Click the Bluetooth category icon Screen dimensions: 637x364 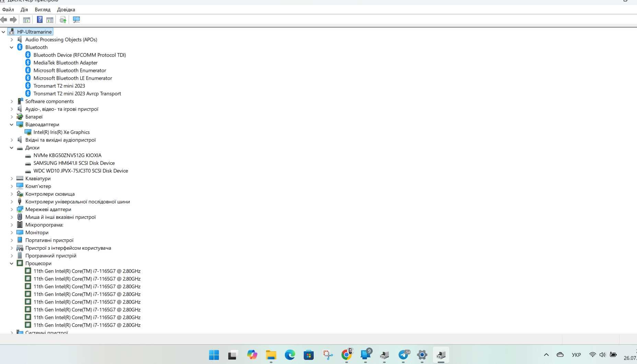tap(20, 47)
